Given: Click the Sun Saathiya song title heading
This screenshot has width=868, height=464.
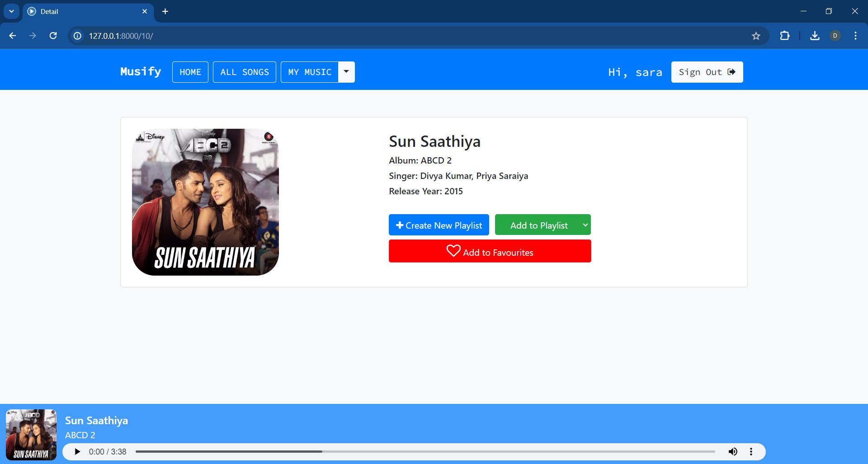Looking at the screenshot, I should coord(434,141).
